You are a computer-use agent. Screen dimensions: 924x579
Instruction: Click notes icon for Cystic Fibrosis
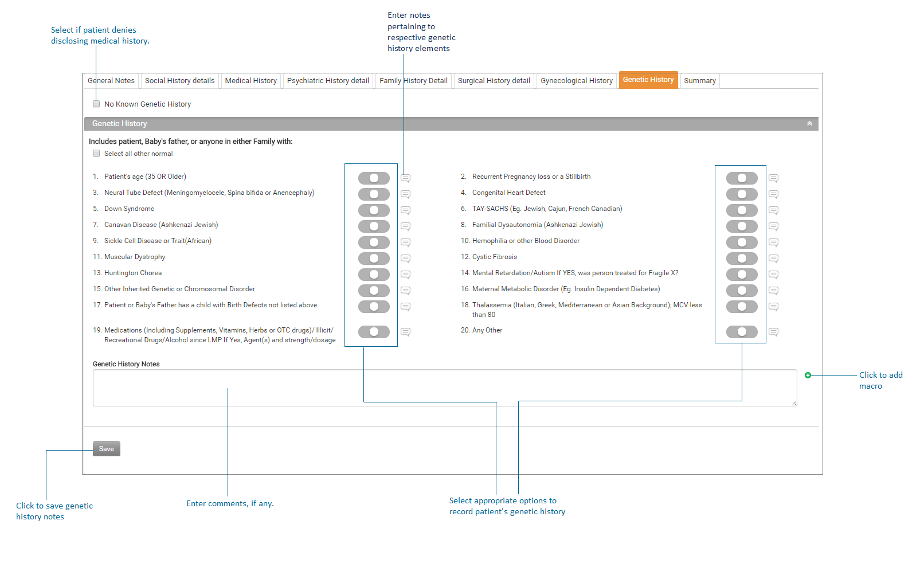(x=773, y=259)
